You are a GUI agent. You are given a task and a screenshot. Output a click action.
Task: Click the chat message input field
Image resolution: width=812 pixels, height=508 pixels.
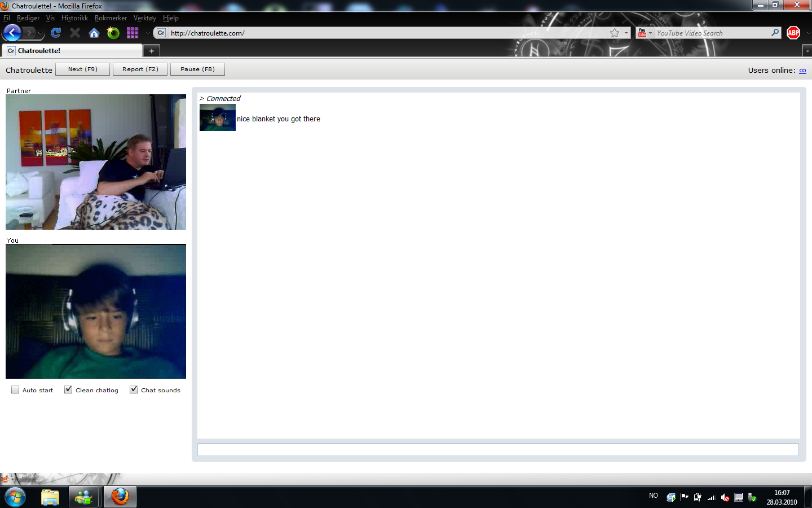point(498,450)
